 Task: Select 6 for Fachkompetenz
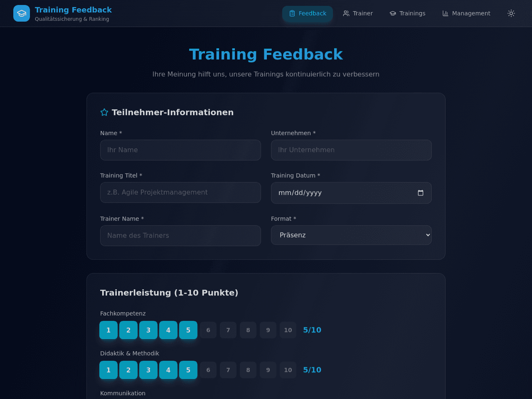(x=208, y=330)
